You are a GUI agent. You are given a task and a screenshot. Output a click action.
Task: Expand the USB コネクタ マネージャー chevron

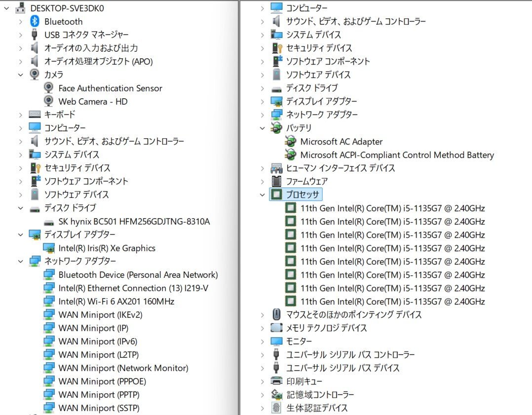tap(20, 35)
